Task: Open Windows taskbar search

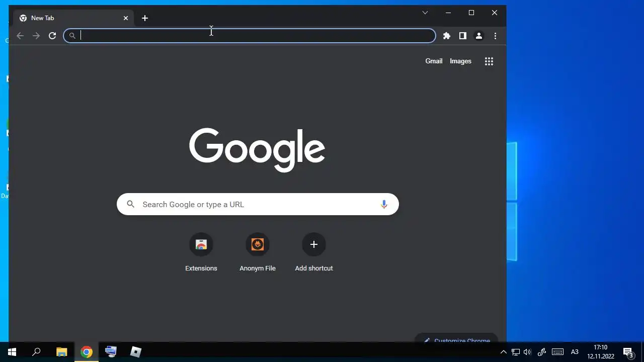Action: [36, 352]
